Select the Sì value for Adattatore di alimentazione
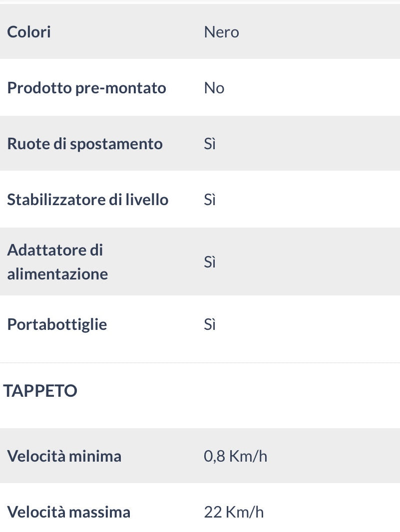The height and width of the screenshot is (532, 400). [x=210, y=262]
